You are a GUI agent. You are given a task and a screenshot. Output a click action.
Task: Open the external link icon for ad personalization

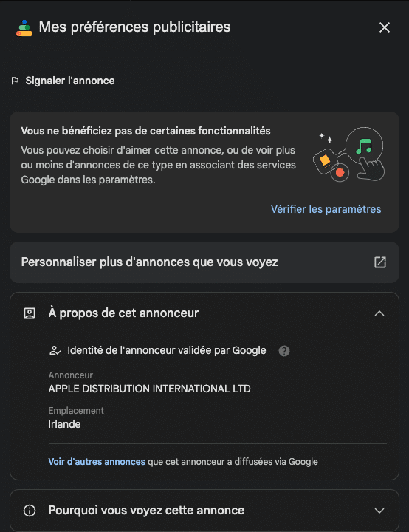click(x=379, y=262)
